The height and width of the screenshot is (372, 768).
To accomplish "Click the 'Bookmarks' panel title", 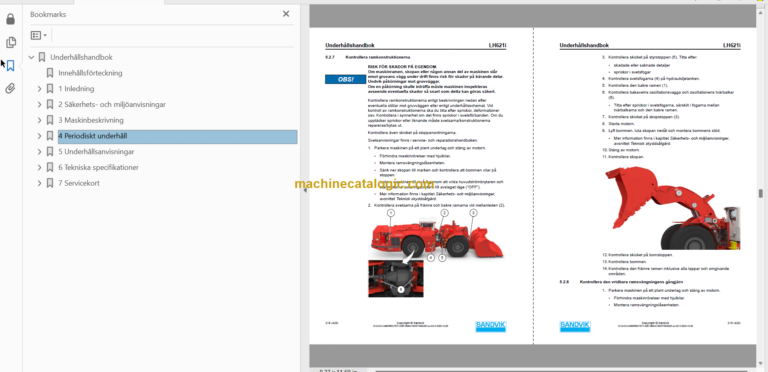I will point(48,14).
